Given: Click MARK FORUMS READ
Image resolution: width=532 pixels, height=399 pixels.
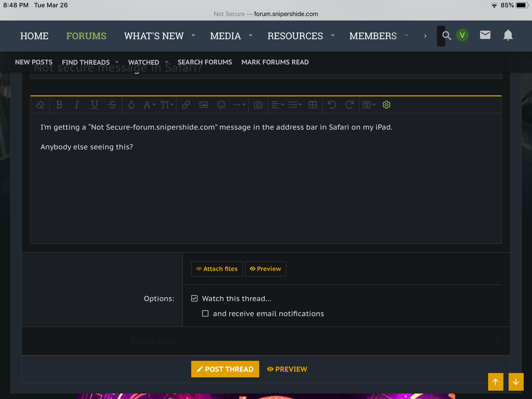Looking at the screenshot, I should coord(275,62).
